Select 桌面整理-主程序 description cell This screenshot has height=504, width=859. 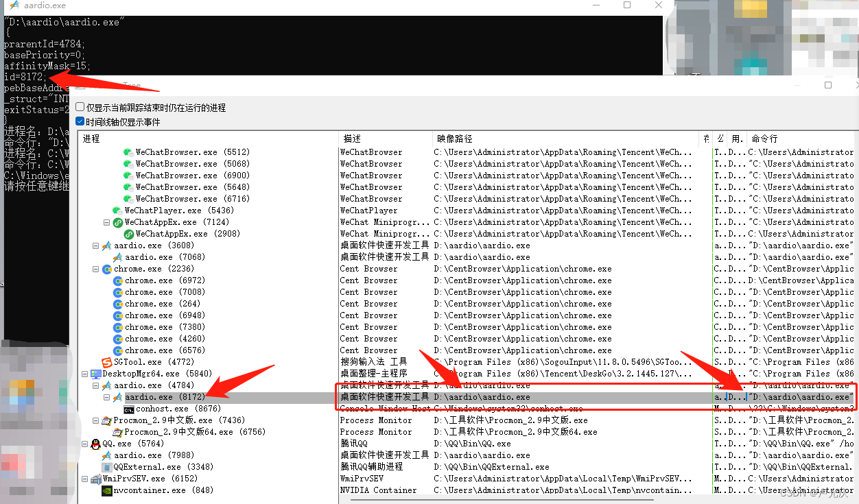tap(374, 374)
